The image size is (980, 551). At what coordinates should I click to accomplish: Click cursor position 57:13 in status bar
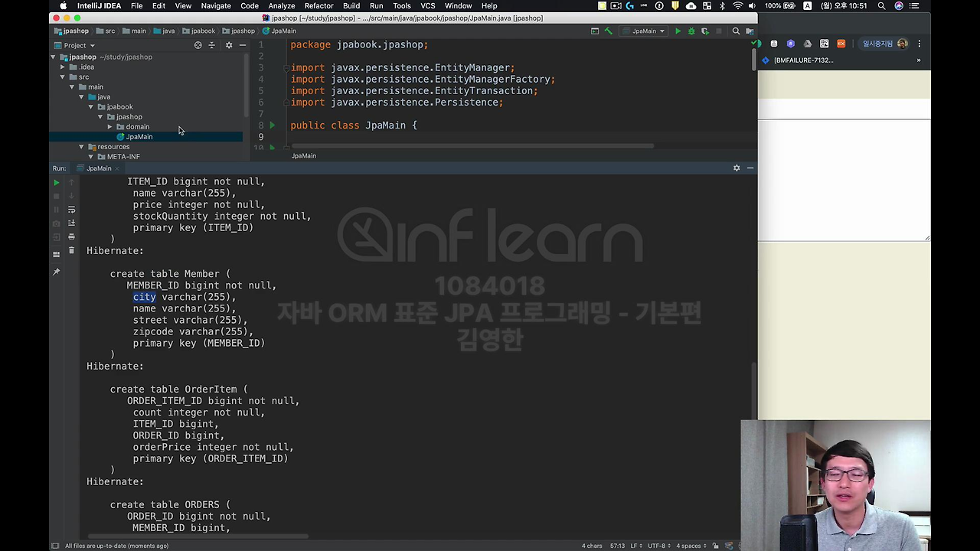(617, 546)
